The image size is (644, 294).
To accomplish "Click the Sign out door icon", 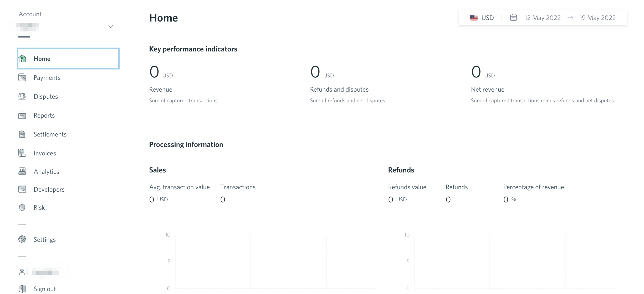I will 22,289.
